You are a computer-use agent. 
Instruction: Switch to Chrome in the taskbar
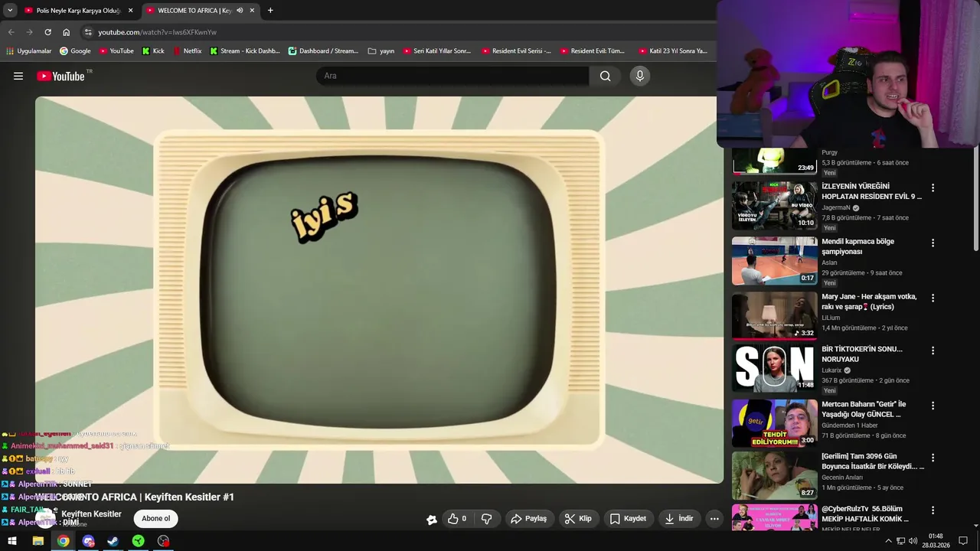63,541
